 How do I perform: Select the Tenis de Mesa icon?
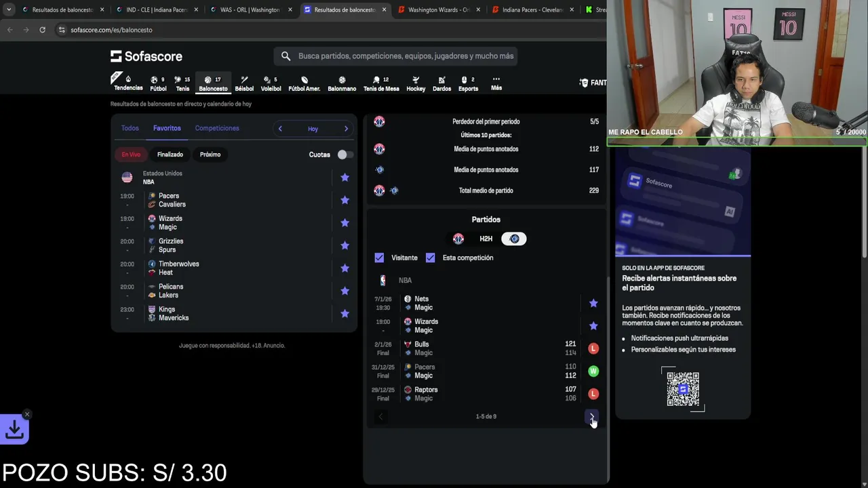click(381, 83)
